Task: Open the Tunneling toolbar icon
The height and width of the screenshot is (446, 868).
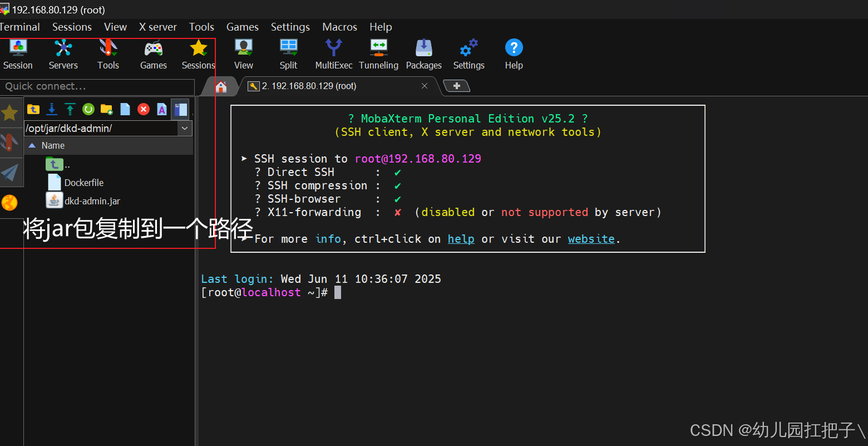Action: pos(379,55)
